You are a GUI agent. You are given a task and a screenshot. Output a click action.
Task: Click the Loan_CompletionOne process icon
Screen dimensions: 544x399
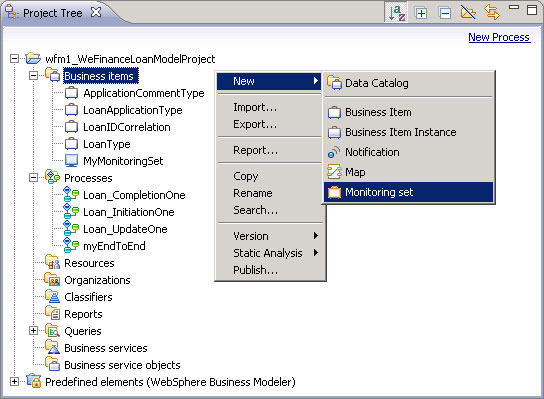(71, 194)
